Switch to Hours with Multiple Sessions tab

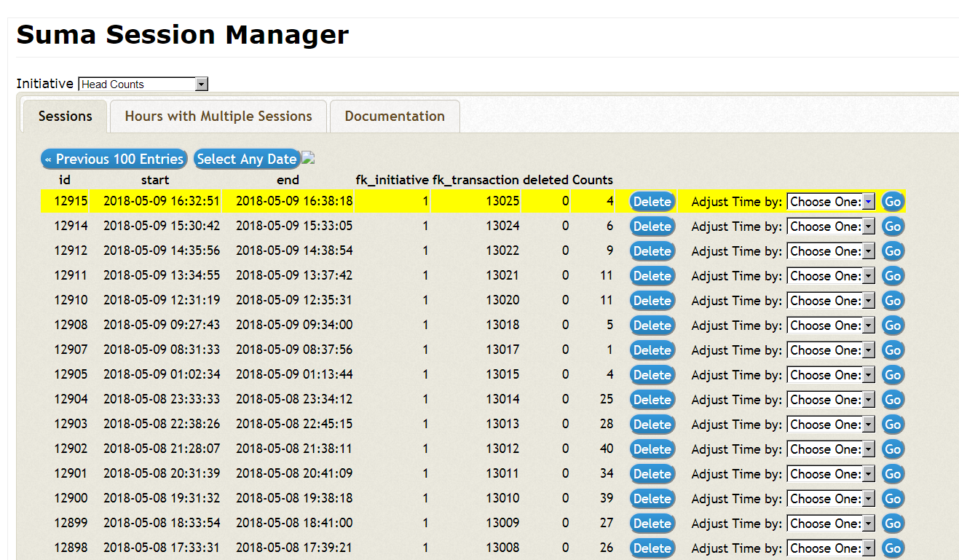coord(218,117)
